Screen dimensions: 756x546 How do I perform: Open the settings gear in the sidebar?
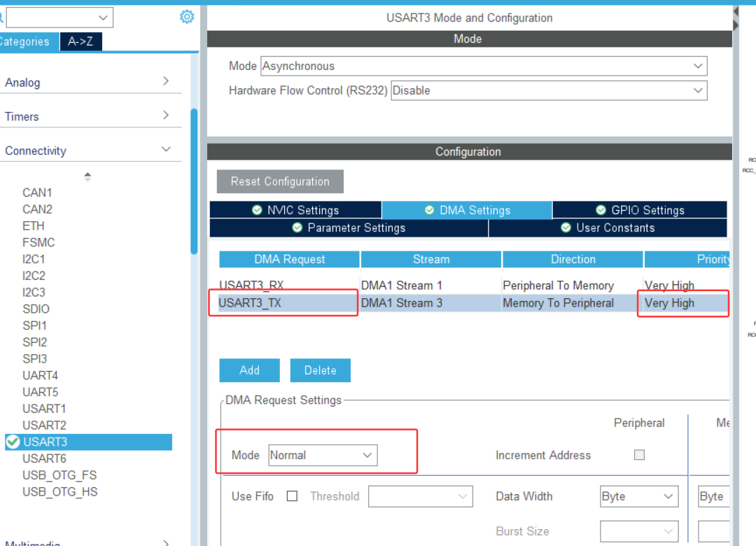pos(187,16)
